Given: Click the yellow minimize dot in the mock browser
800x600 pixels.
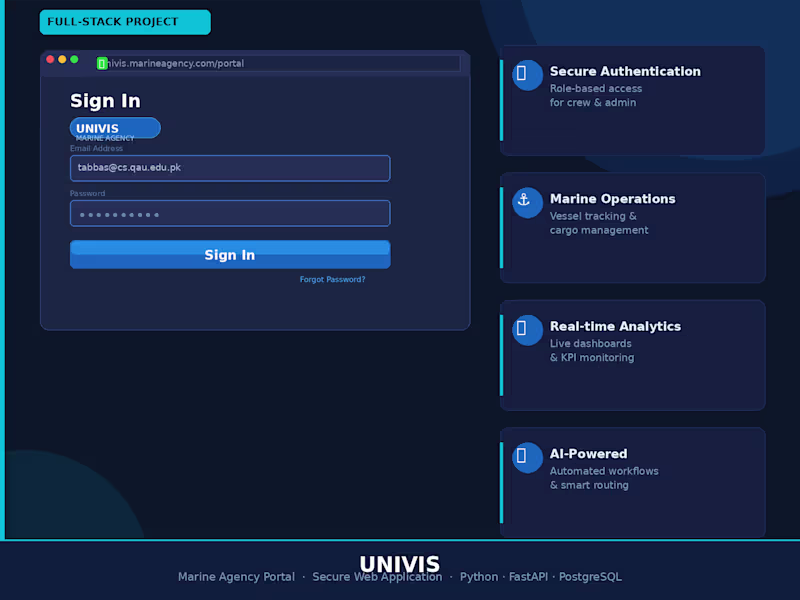Looking at the screenshot, I should tap(62, 59).
